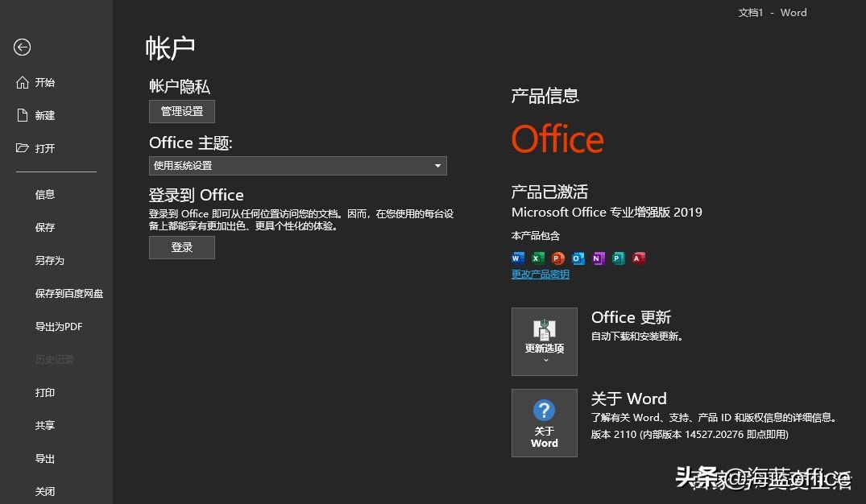Click the Outlook app icon under 本产品包含
Viewport: 866px width, 504px height.
point(578,258)
